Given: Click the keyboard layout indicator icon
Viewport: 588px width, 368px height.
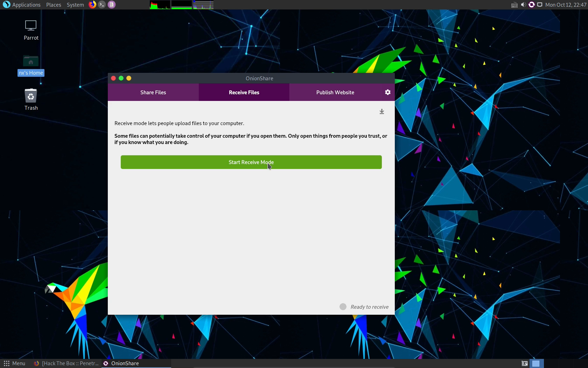Looking at the screenshot, I should 514,5.
